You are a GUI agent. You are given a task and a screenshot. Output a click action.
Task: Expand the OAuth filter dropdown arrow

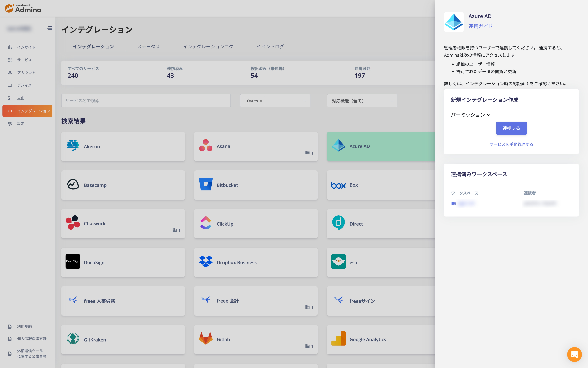[305, 101]
